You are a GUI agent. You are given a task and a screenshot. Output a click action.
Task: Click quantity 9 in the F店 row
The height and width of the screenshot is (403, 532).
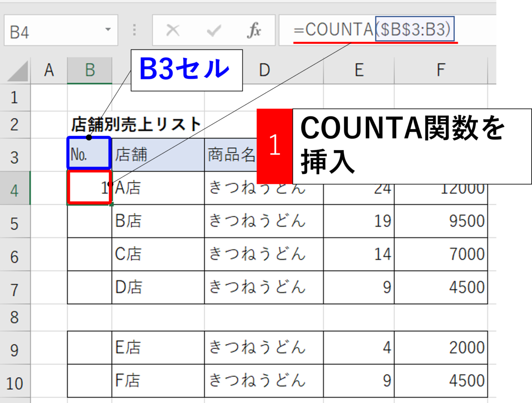tap(359, 381)
